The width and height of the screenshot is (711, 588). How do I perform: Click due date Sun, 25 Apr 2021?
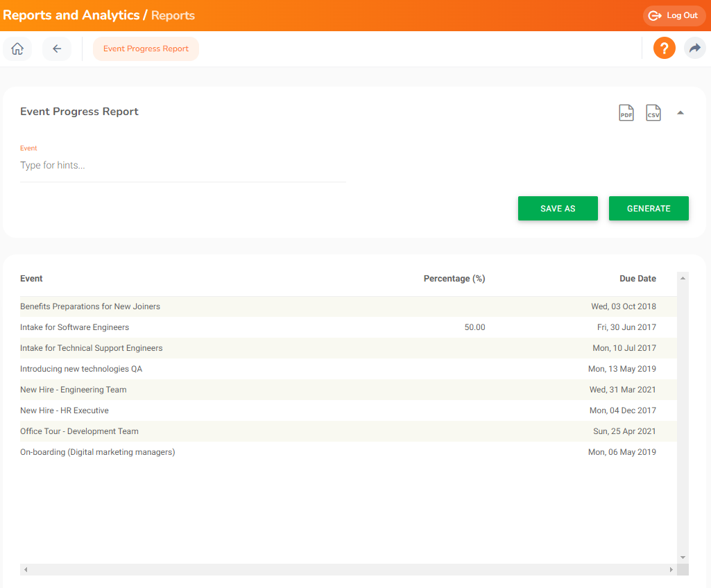(624, 431)
